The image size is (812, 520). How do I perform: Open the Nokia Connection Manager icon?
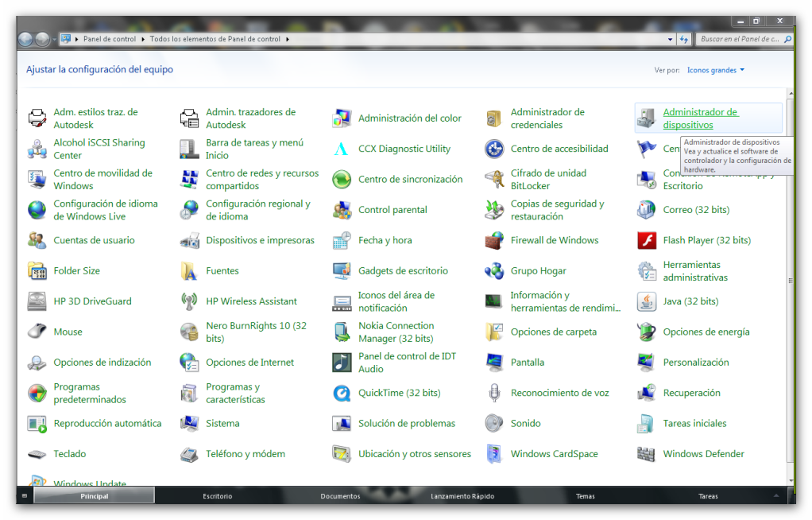tap(342, 332)
